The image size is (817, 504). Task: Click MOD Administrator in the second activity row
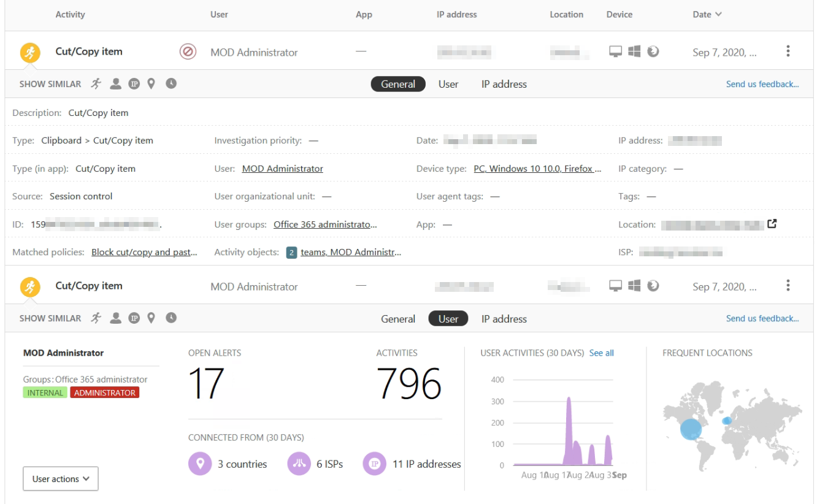254,286
